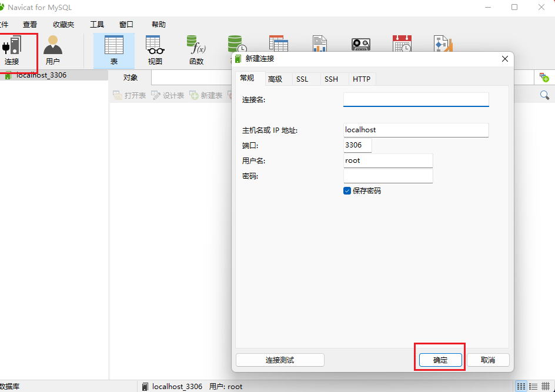Switch to ER diagram grid view icon

[545, 386]
